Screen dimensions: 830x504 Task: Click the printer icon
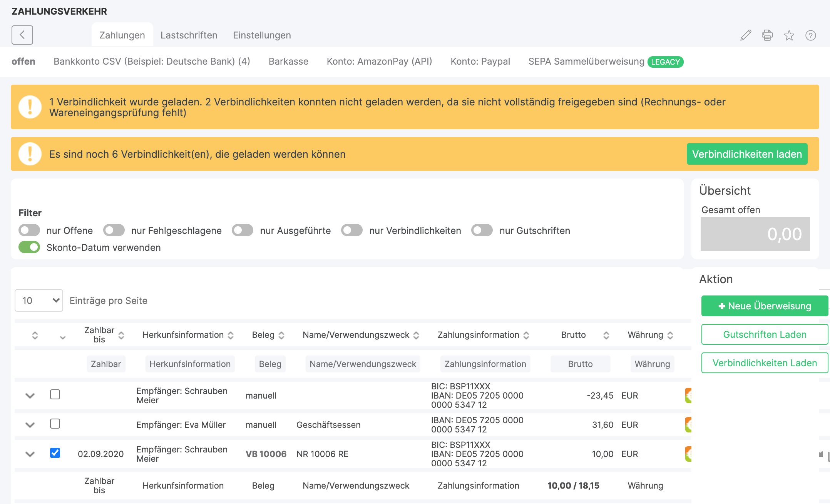(767, 35)
